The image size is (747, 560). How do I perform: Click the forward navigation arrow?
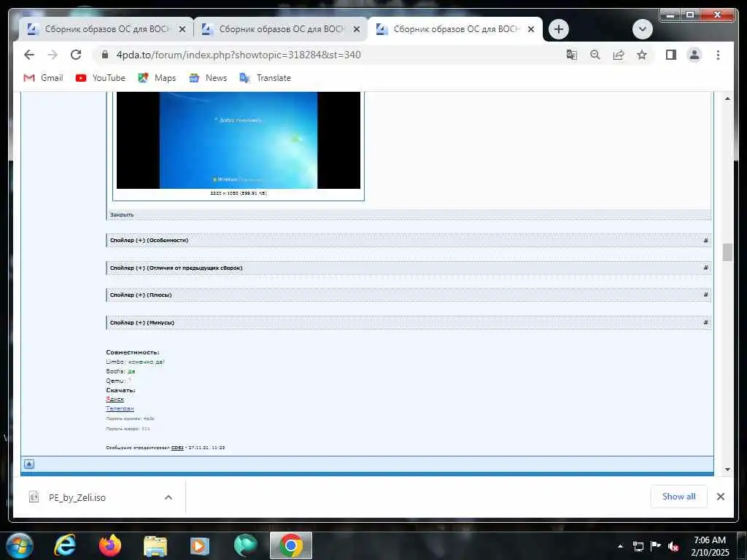pyautogui.click(x=53, y=55)
